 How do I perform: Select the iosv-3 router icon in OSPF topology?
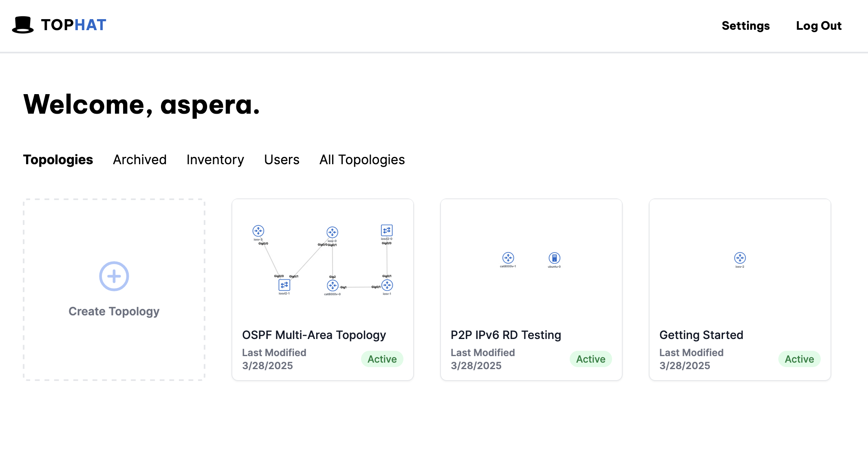258,230
